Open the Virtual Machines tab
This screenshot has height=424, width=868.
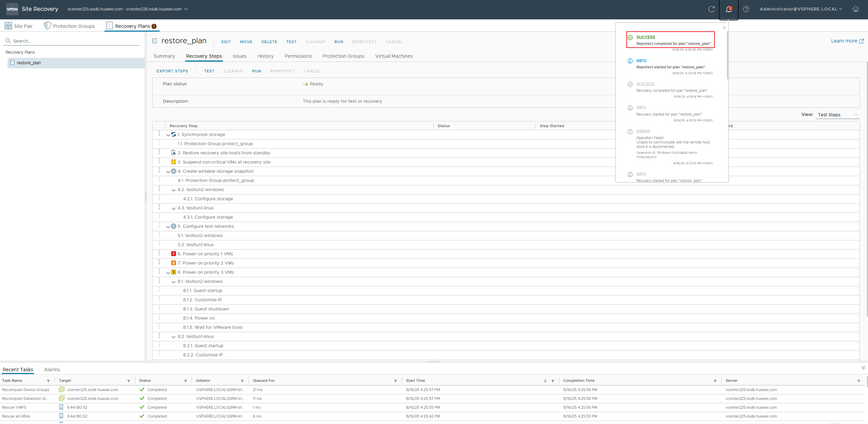394,56
